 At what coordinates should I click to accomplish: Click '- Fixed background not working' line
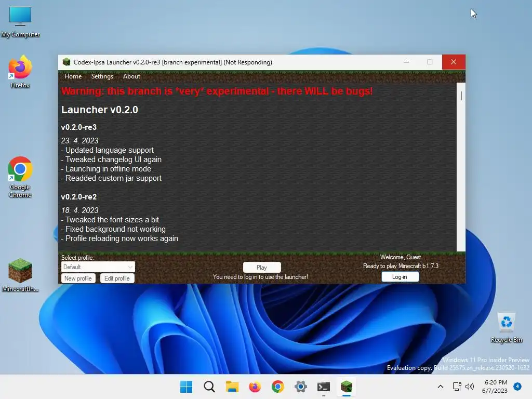(113, 229)
